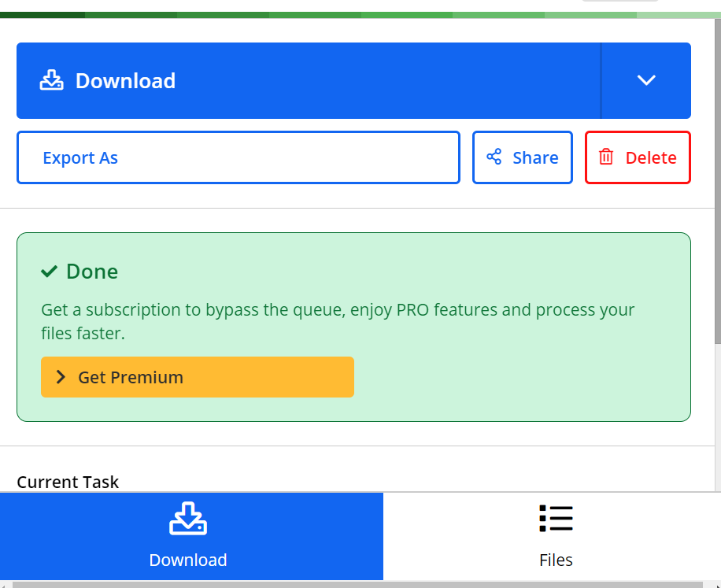Delete the converted file
The width and height of the screenshot is (721, 588).
638,157
